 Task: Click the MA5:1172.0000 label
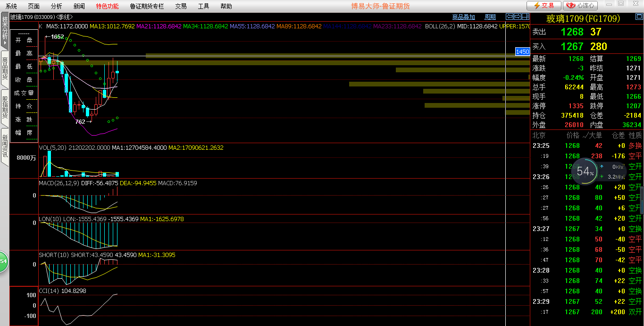click(x=67, y=26)
